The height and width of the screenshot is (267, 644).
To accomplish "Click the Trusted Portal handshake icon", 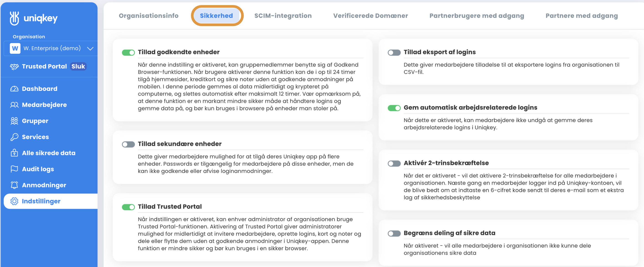I will (14, 67).
